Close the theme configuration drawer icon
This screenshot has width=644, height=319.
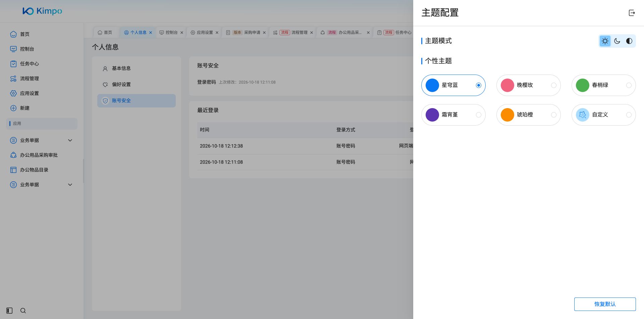pos(632,13)
